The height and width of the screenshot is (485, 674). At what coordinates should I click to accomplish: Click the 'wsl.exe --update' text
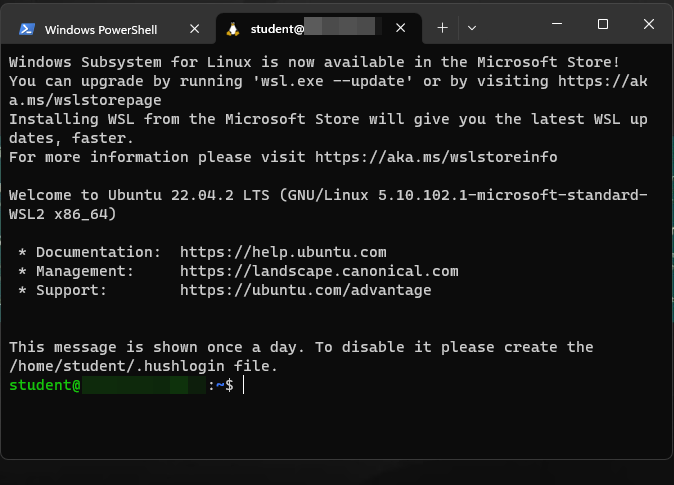333,81
